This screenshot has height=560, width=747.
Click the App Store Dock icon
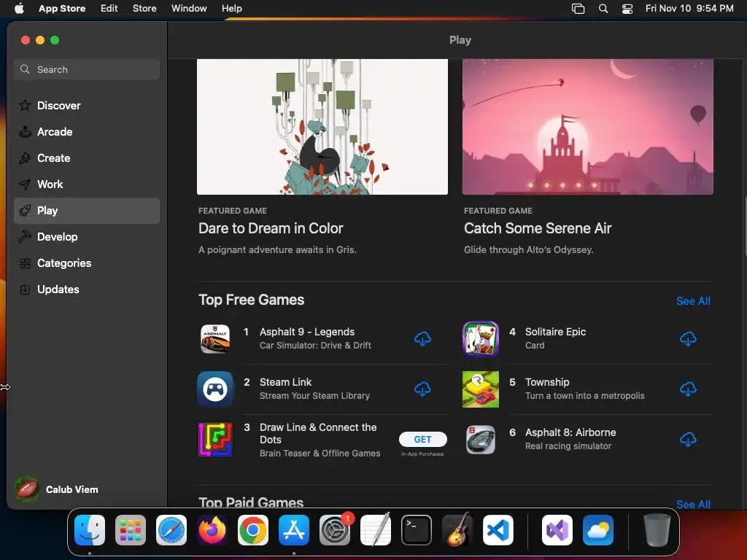coord(294,530)
